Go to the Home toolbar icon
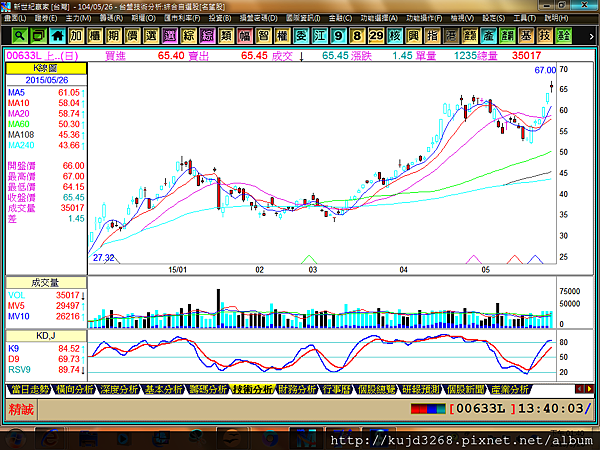The height and width of the screenshot is (450, 600). click(57, 36)
